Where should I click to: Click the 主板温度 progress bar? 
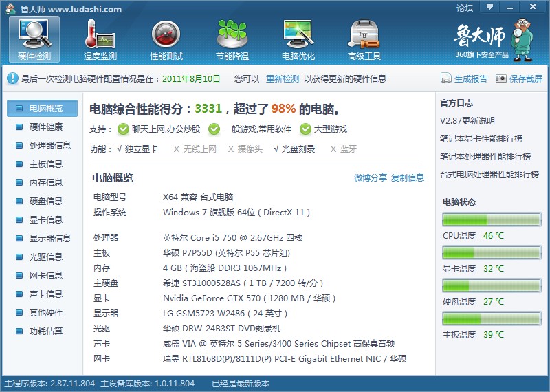point(492,318)
